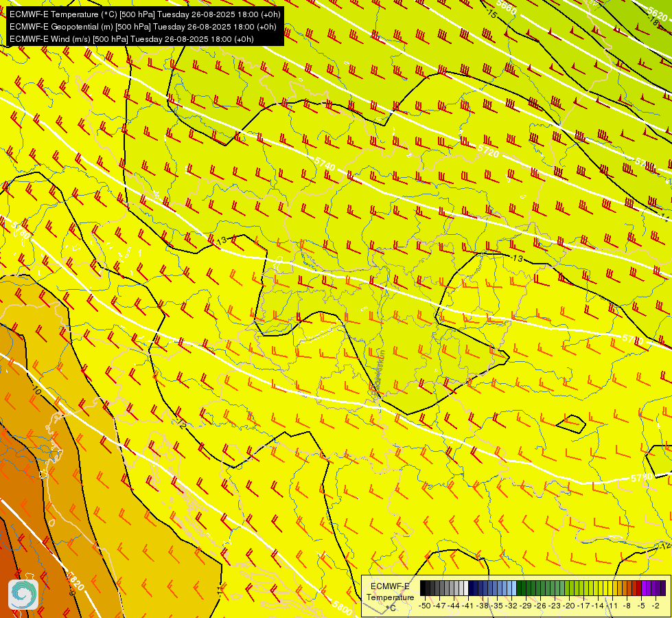This screenshot has width=672, height=618.
Task: Click the -26 legend tick label
Action: point(540,606)
